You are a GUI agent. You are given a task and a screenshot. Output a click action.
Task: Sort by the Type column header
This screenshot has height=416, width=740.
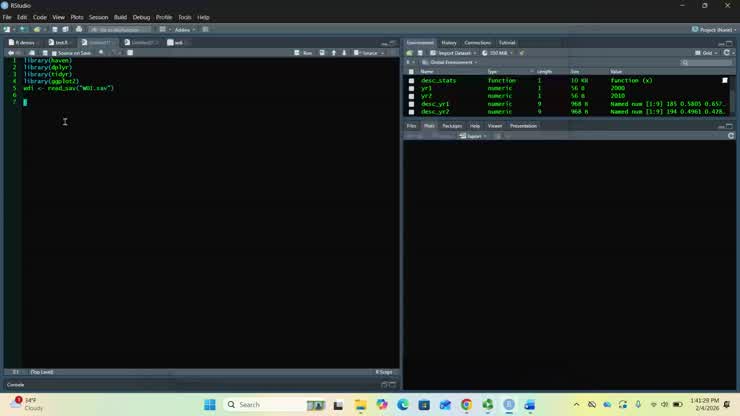(492, 72)
